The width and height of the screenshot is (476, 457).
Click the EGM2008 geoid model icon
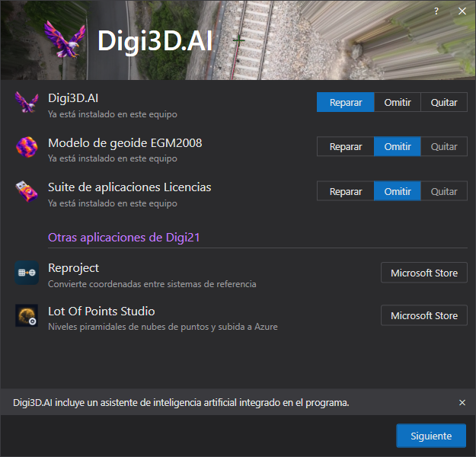click(27, 147)
